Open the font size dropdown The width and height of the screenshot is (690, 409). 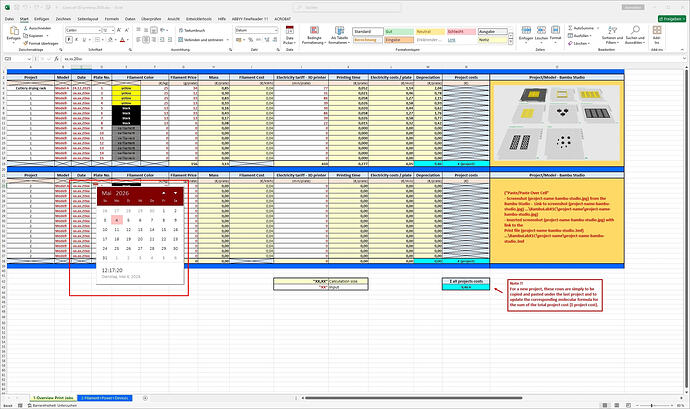(113, 30)
